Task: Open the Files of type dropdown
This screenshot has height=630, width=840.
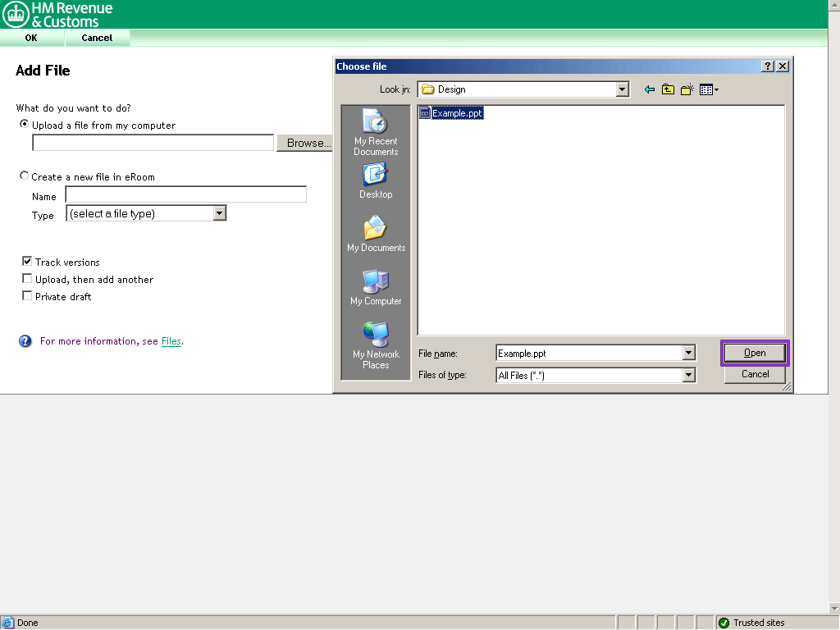Action: [688, 375]
